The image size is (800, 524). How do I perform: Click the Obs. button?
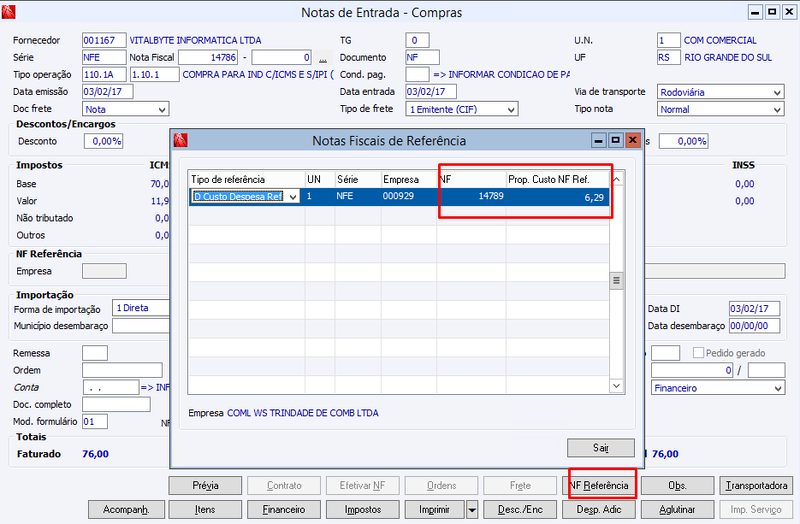click(678, 485)
